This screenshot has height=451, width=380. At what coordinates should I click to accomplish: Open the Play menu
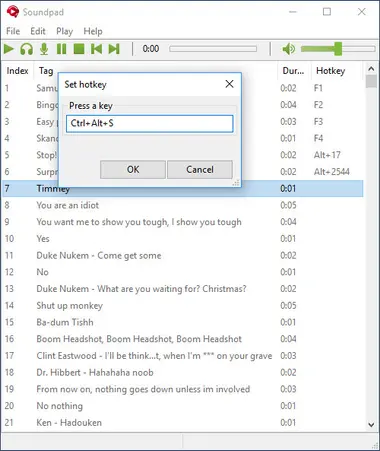click(x=64, y=31)
